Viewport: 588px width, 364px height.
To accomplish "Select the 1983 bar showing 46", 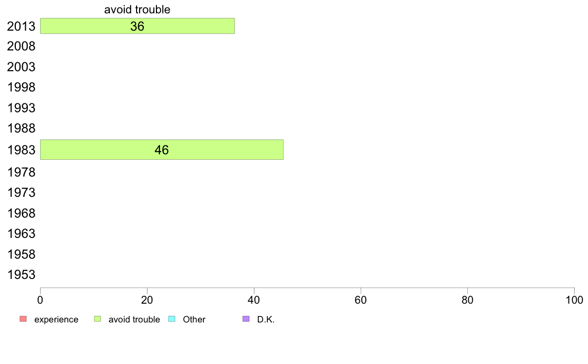I will tap(162, 149).
